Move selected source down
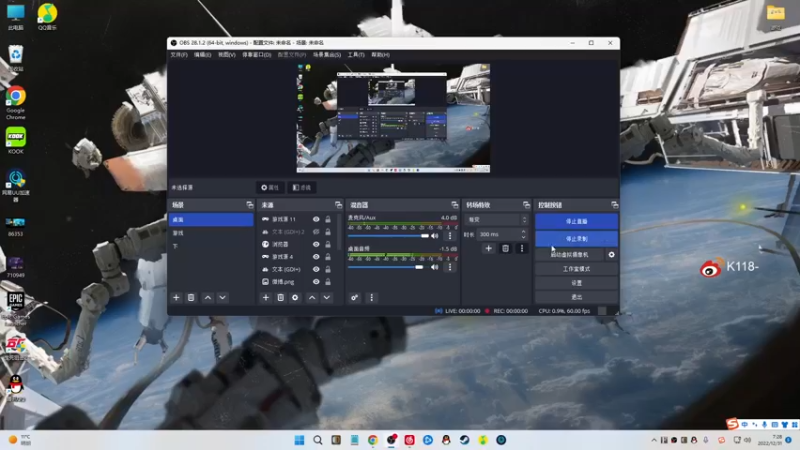Screen dimensions: 800x450 (x=327, y=297)
